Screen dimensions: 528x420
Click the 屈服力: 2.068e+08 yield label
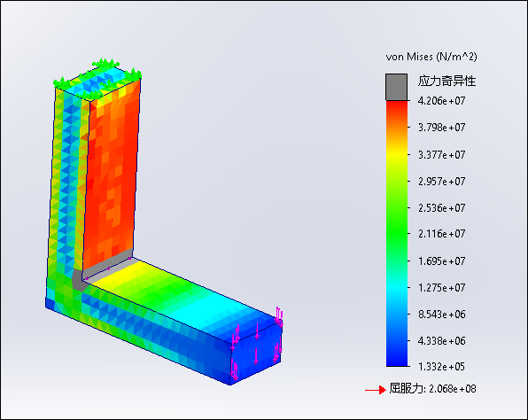(432, 389)
